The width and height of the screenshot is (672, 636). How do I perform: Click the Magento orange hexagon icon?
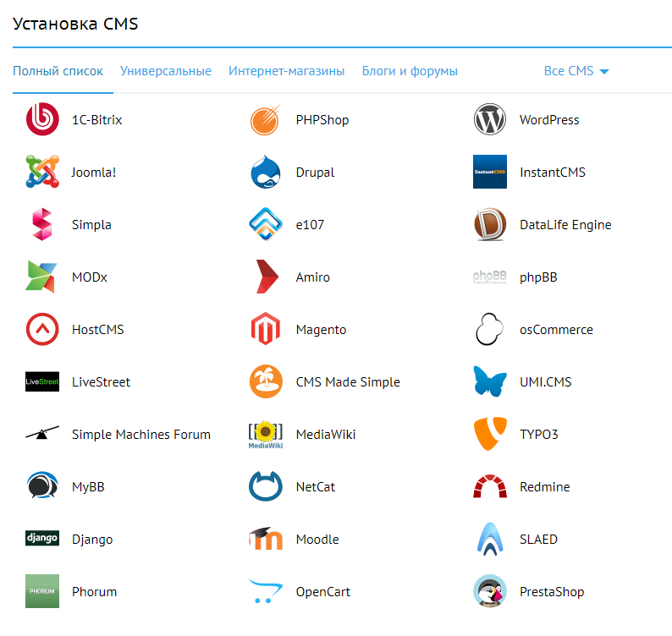pos(266,329)
